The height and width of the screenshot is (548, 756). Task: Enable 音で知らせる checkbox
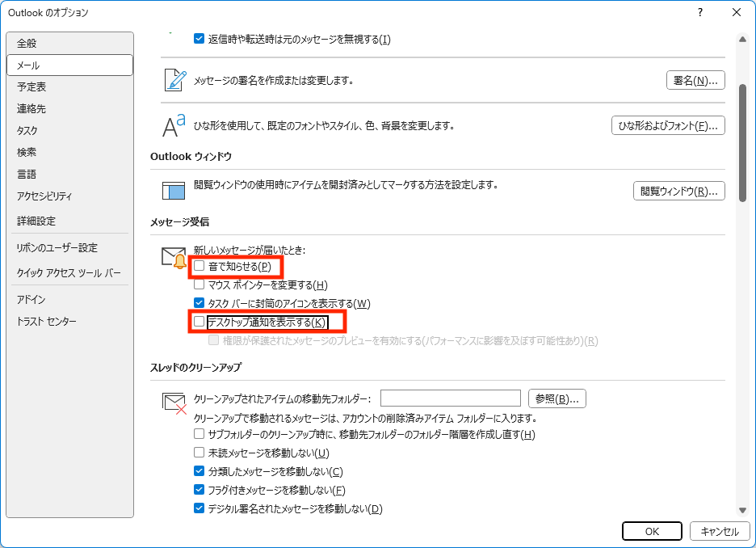coord(199,266)
